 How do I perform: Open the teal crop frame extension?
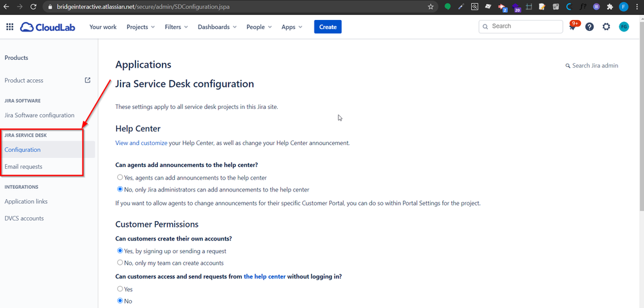[x=529, y=6]
